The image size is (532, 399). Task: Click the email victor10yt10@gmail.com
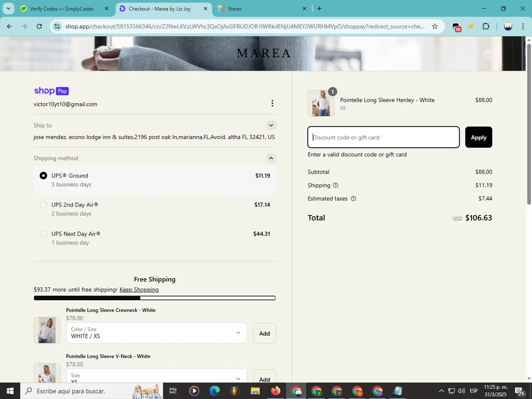coord(65,104)
